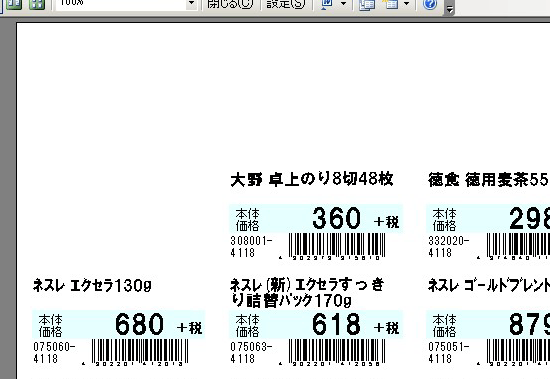Click the price 618 on the label

coord(336,324)
